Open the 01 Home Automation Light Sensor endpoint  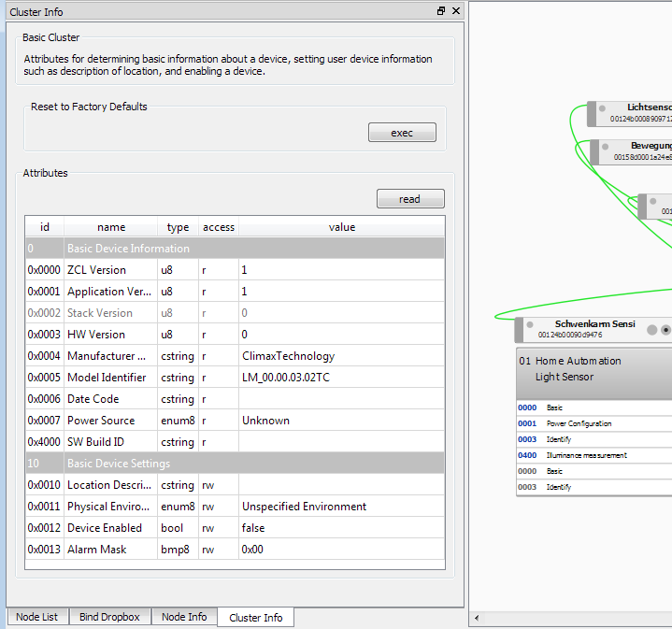point(594,373)
